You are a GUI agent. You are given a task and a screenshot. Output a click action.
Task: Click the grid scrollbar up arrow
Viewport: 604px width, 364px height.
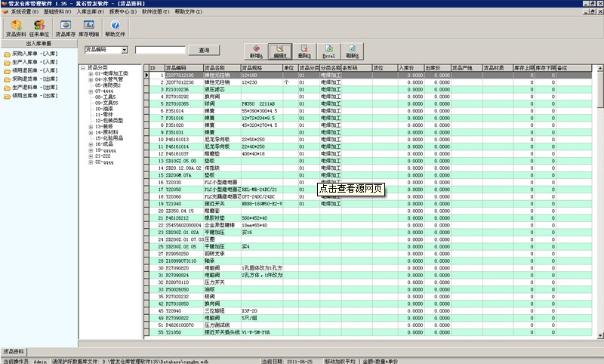point(600,68)
